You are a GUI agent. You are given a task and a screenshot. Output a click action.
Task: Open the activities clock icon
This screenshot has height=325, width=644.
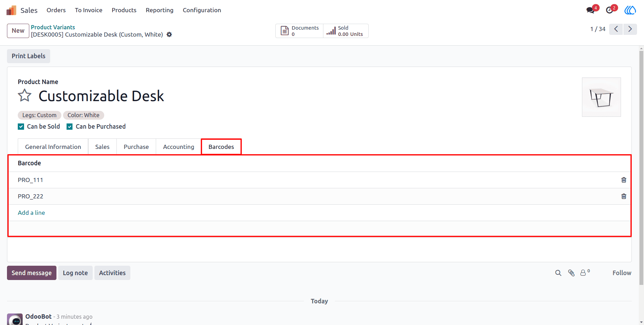point(609,10)
